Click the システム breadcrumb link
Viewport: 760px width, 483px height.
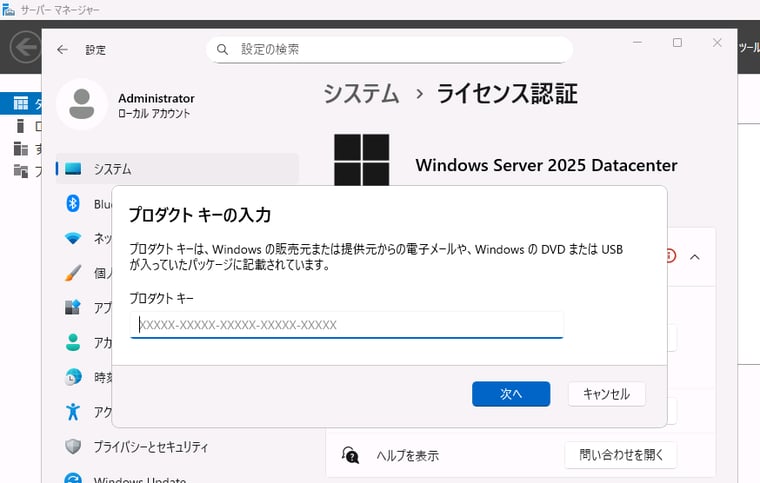click(361, 93)
